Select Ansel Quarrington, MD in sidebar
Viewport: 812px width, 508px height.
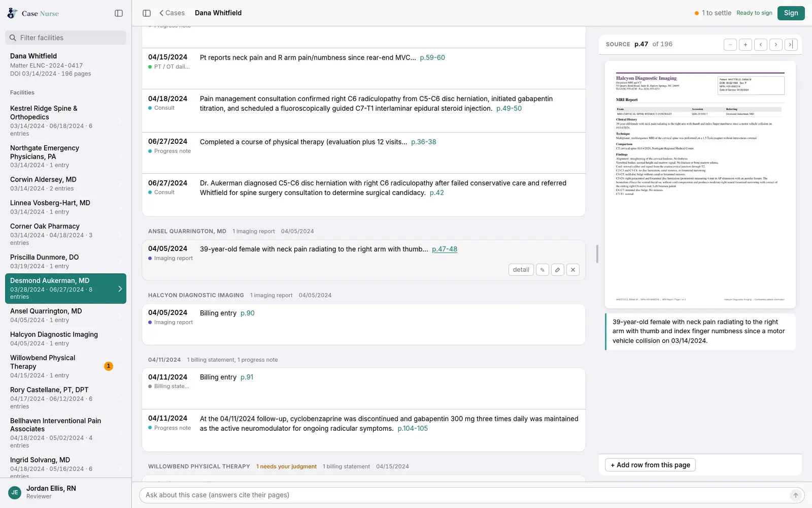(66, 315)
